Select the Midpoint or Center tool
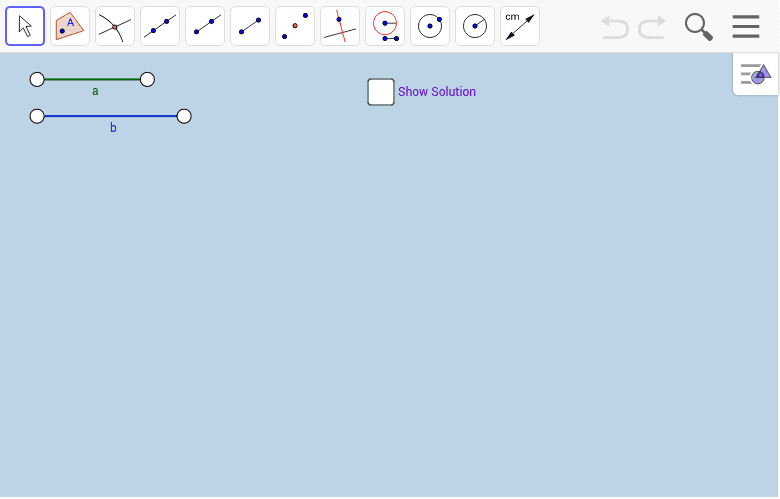Viewport: 780px width, 499px height. click(x=295, y=26)
